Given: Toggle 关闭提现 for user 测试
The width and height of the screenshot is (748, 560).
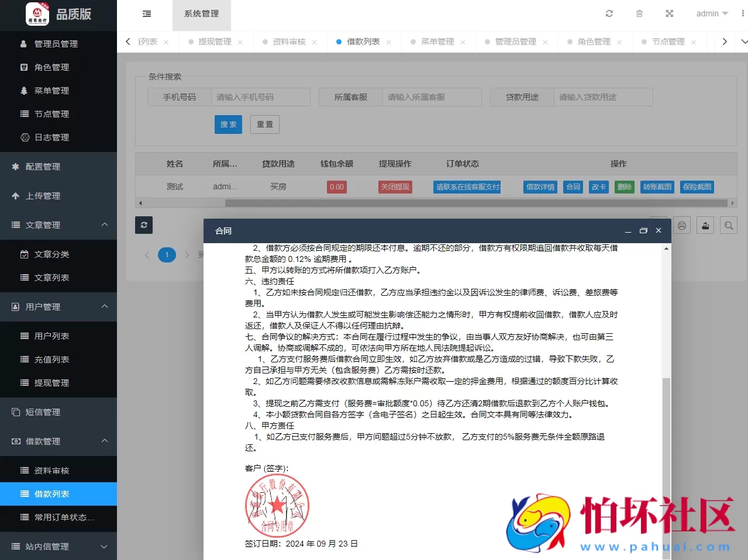Looking at the screenshot, I should (x=395, y=186).
